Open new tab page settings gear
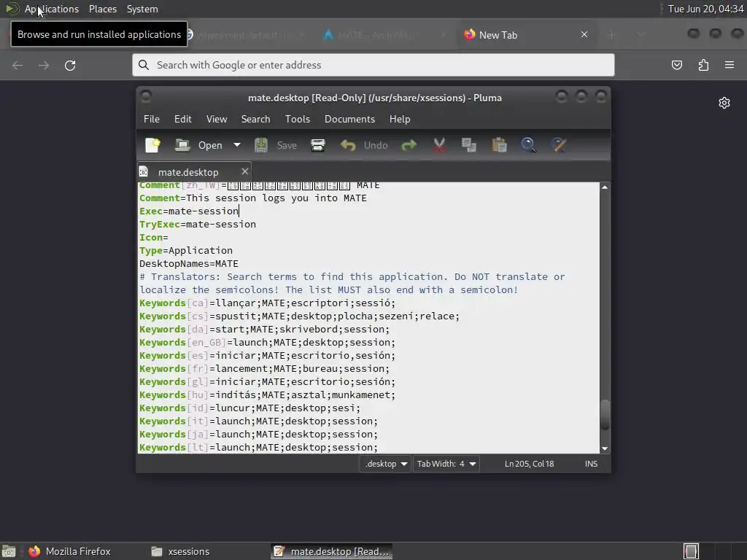Image resolution: width=747 pixels, height=560 pixels. click(x=724, y=103)
